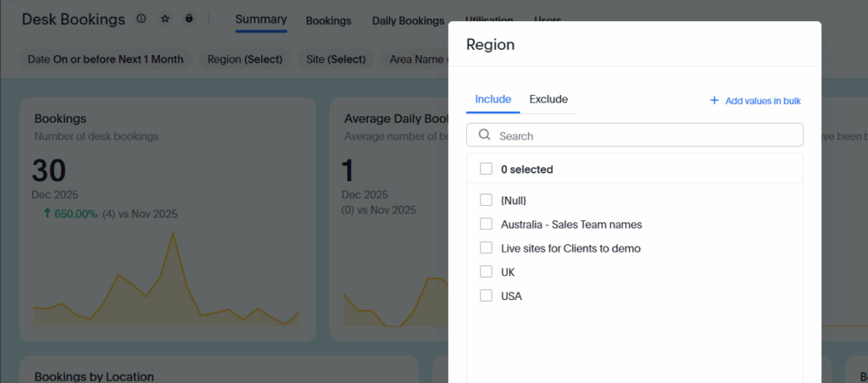Click the lock icon in the header
Image resolution: width=868 pixels, height=383 pixels.
(189, 19)
